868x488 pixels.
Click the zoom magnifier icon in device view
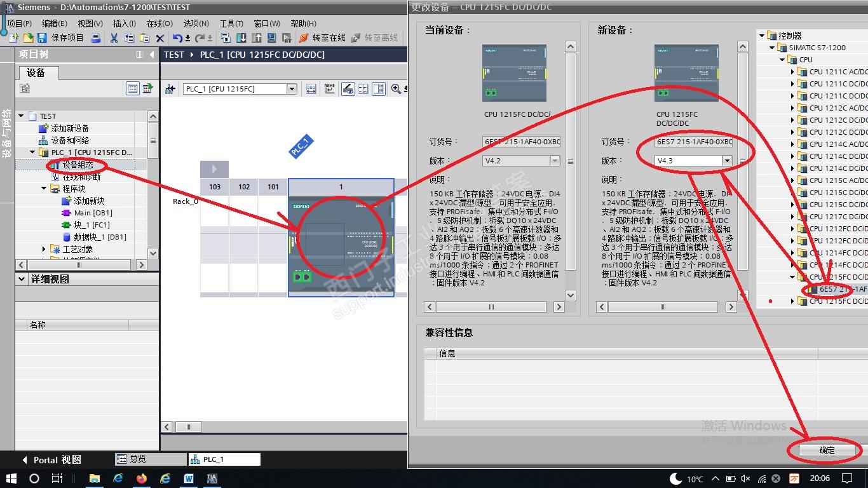tap(396, 89)
